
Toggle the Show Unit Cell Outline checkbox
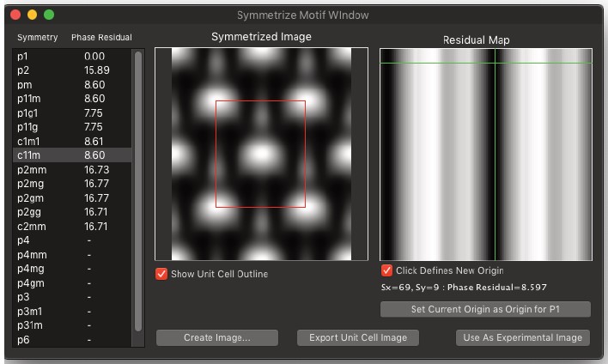pyautogui.click(x=161, y=274)
